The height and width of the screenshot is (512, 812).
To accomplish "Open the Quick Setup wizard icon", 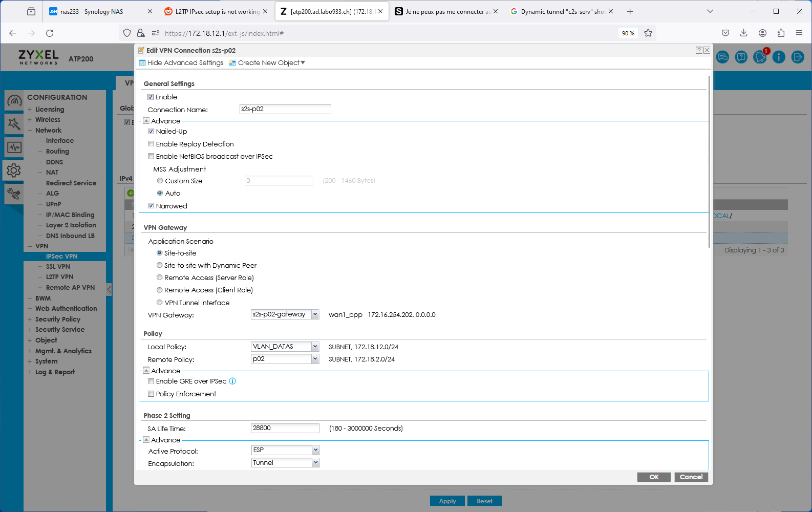I will pyautogui.click(x=14, y=124).
